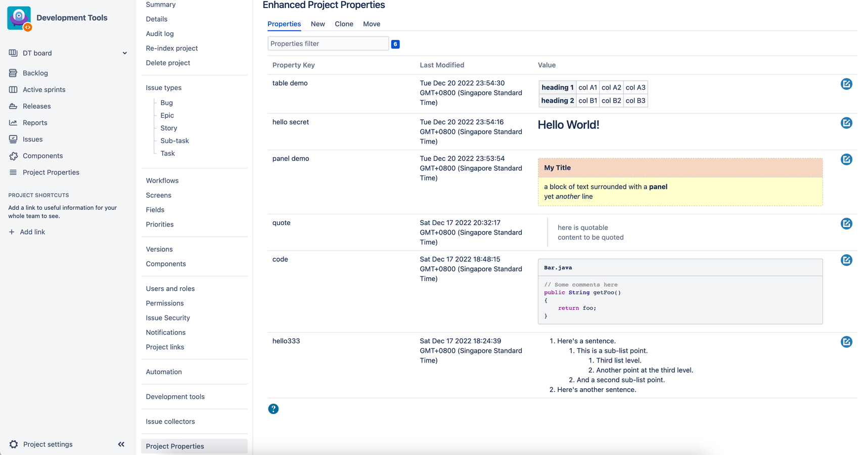
Task: Switch to the Clone tab
Action: pyautogui.click(x=344, y=24)
